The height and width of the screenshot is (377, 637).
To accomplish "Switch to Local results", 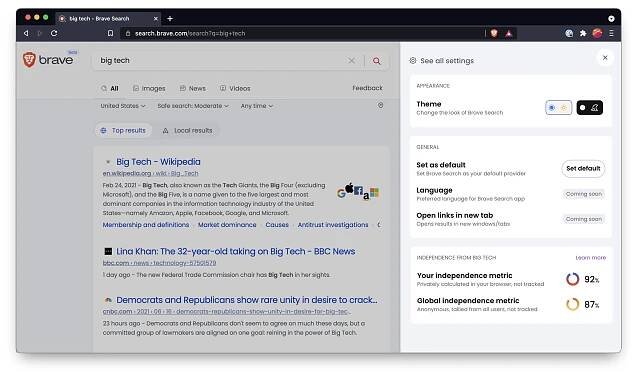I will [188, 130].
